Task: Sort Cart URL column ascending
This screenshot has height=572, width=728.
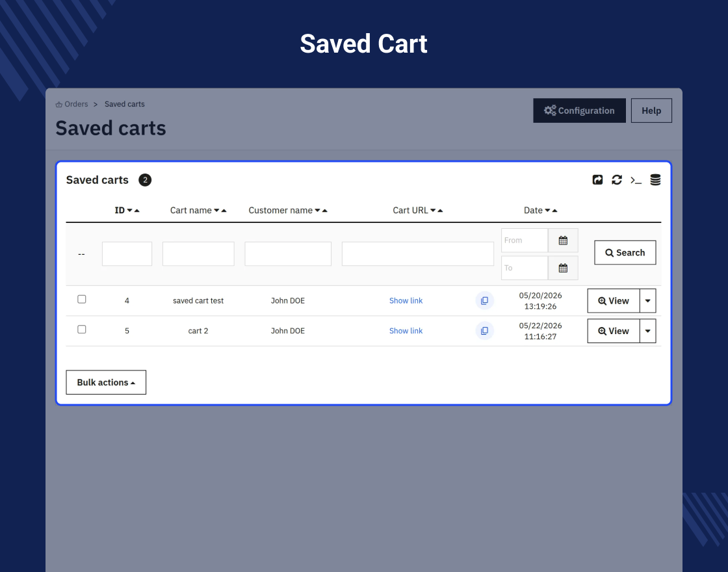Action: (440, 211)
